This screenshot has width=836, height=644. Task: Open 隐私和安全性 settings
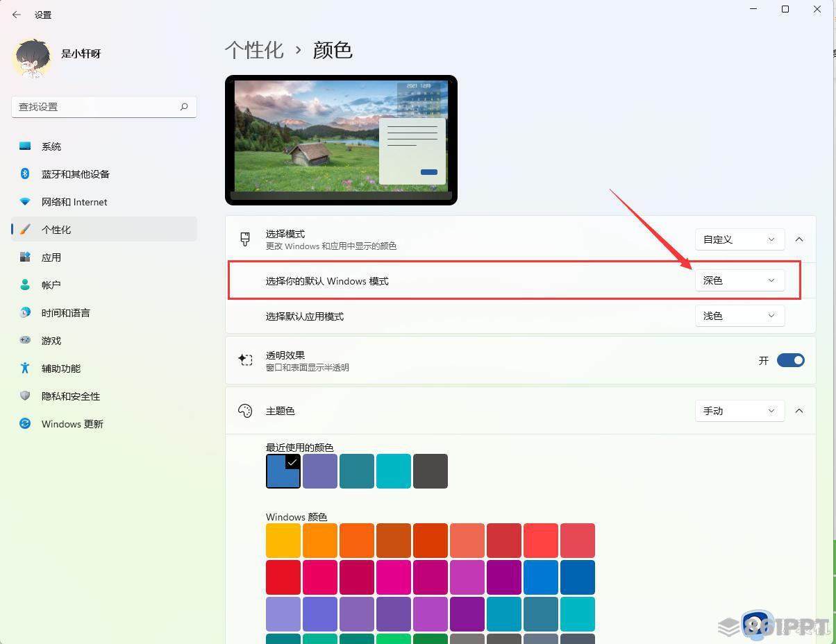coord(104,396)
